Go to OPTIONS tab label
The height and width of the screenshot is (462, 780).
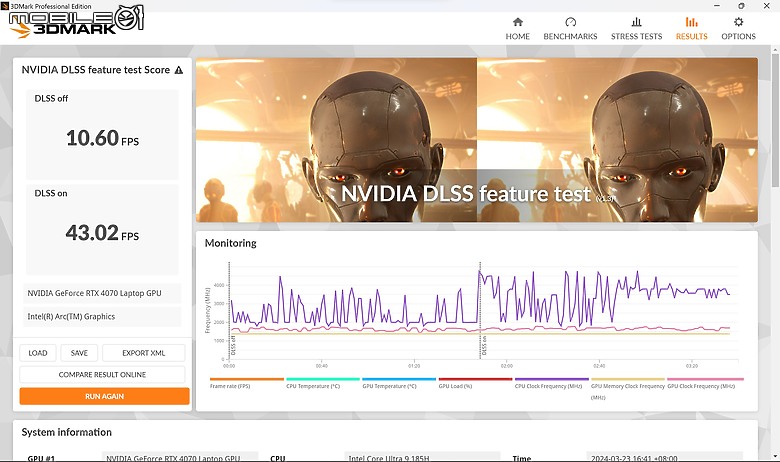(x=738, y=36)
